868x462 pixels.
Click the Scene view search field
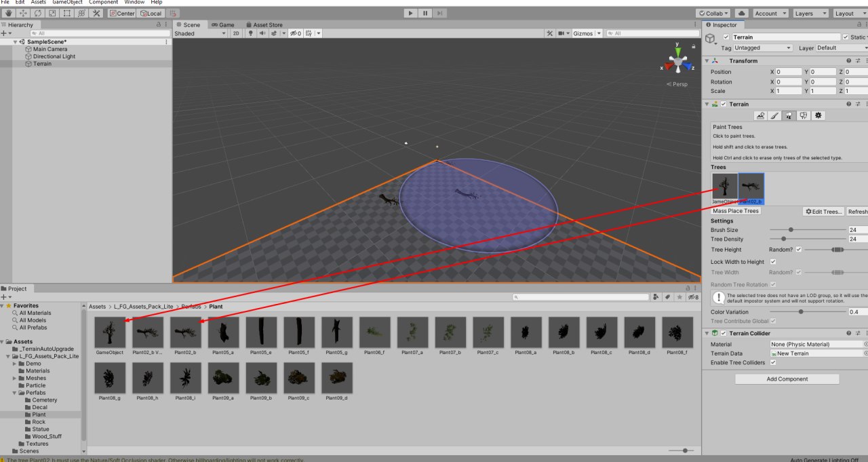pyautogui.click(x=652, y=33)
